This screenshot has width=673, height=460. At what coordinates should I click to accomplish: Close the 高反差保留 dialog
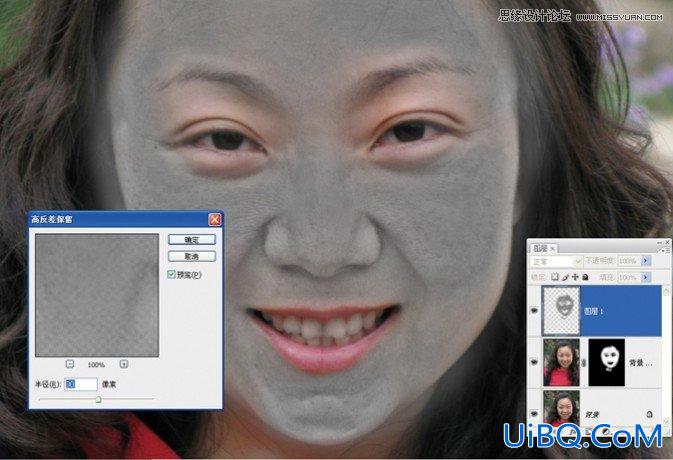(215, 220)
